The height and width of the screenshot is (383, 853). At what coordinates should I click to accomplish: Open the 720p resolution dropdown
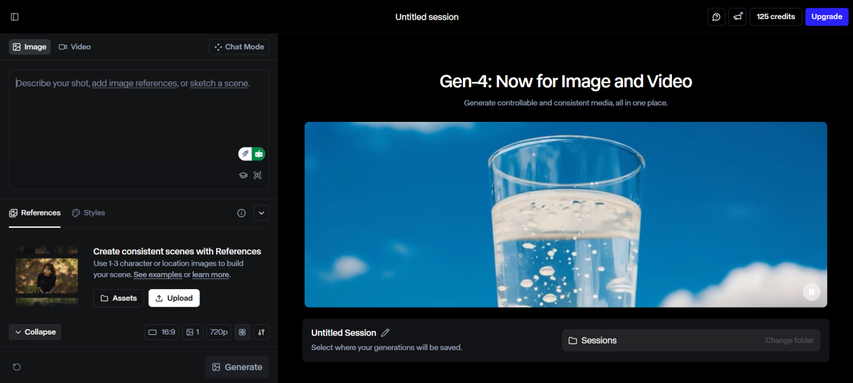click(219, 332)
